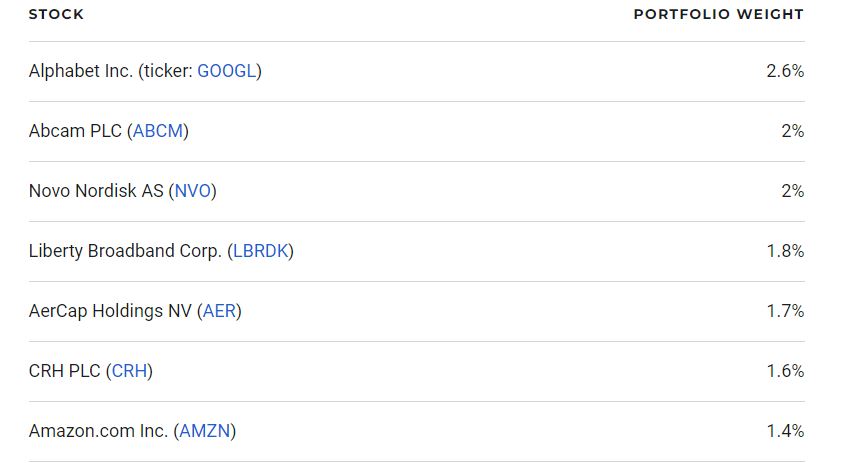Follow the NVO ticker link
Image resolution: width=844 pixels, height=463 pixels.
point(193,191)
